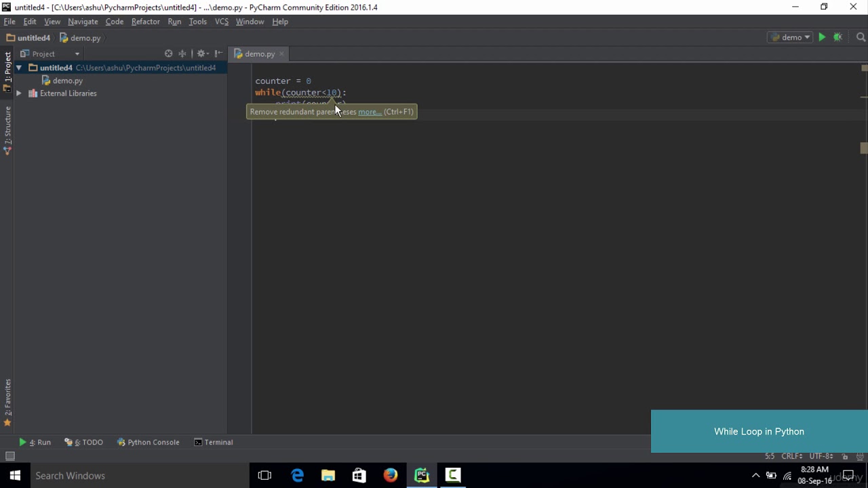Open the Run menu
This screenshot has width=868, height=488.
tap(174, 22)
